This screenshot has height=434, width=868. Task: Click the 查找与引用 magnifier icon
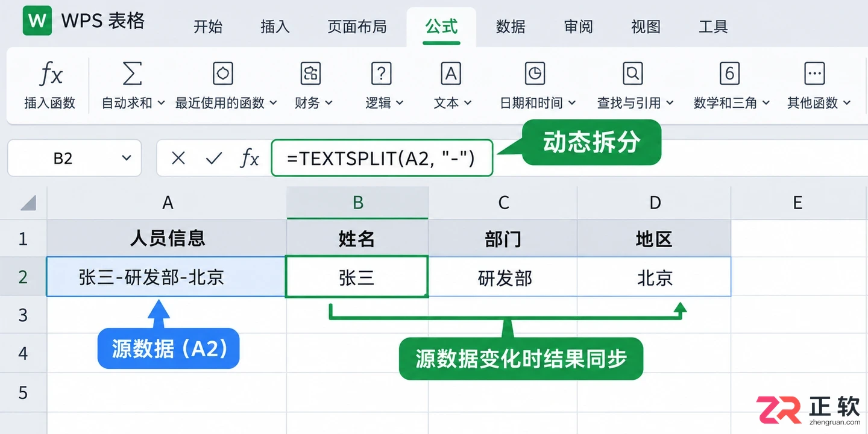tap(632, 74)
